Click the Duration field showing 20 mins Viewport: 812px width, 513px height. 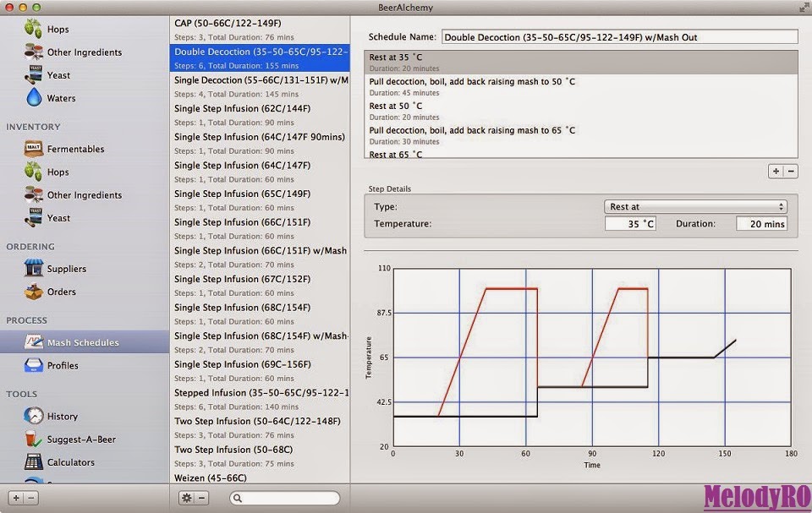(x=762, y=224)
